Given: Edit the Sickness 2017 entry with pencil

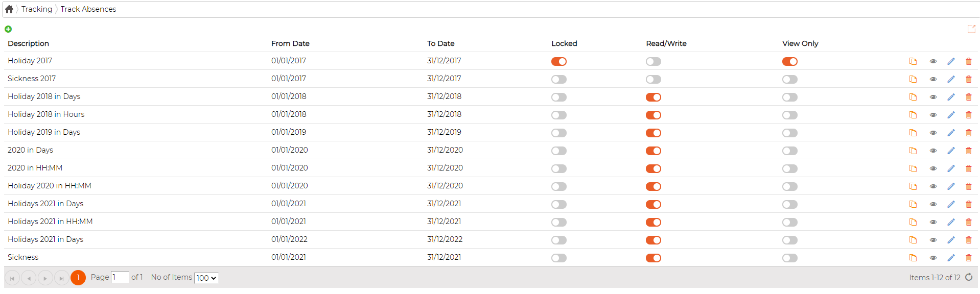Looking at the screenshot, I should [951, 79].
